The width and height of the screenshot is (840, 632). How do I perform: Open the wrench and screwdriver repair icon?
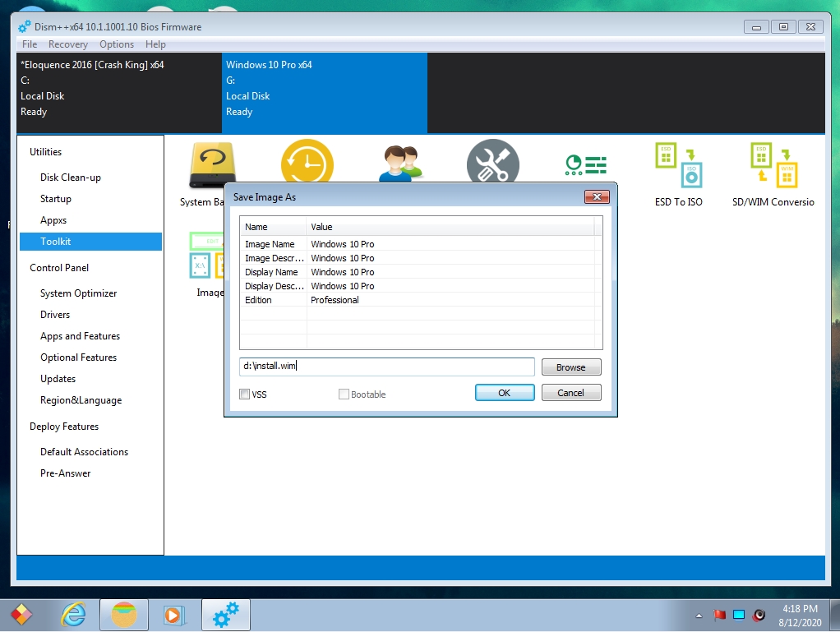(493, 161)
